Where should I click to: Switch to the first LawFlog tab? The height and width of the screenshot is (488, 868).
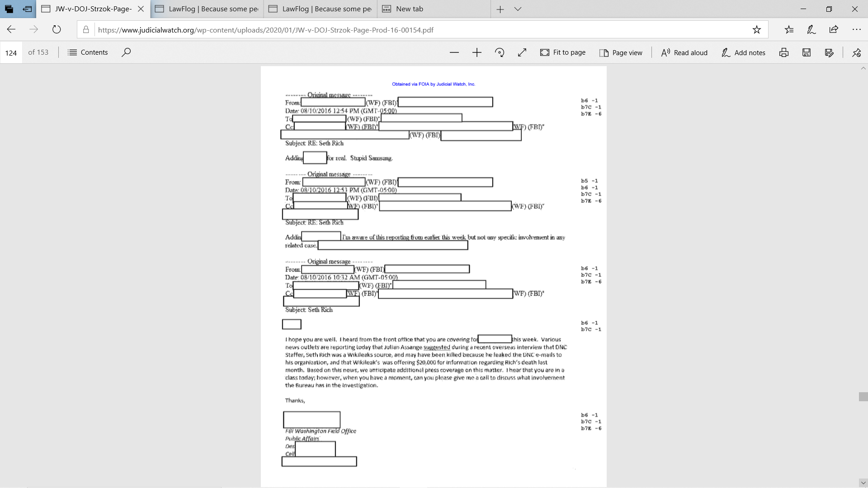tap(207, 9)
